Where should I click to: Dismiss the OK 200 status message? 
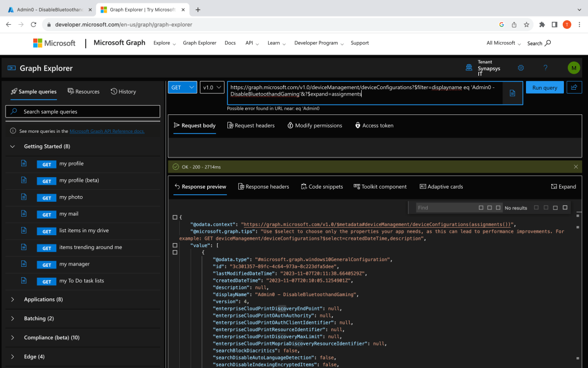pyautogui.click(x=576, y=167)
